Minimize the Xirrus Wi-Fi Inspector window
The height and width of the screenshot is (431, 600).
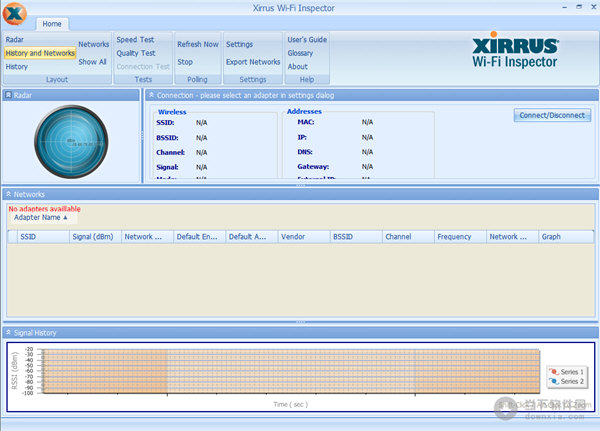coord(564,7)
